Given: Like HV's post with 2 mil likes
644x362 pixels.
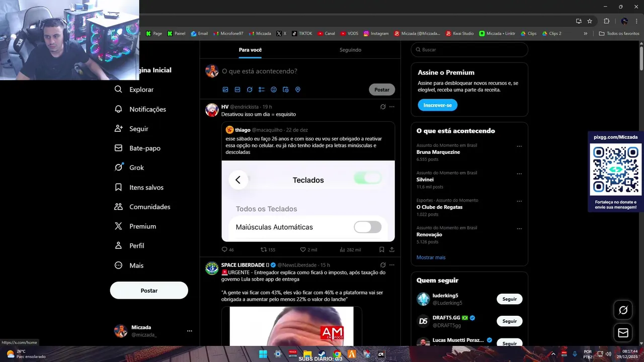Looking at the screenshot, I should [303, 249].
